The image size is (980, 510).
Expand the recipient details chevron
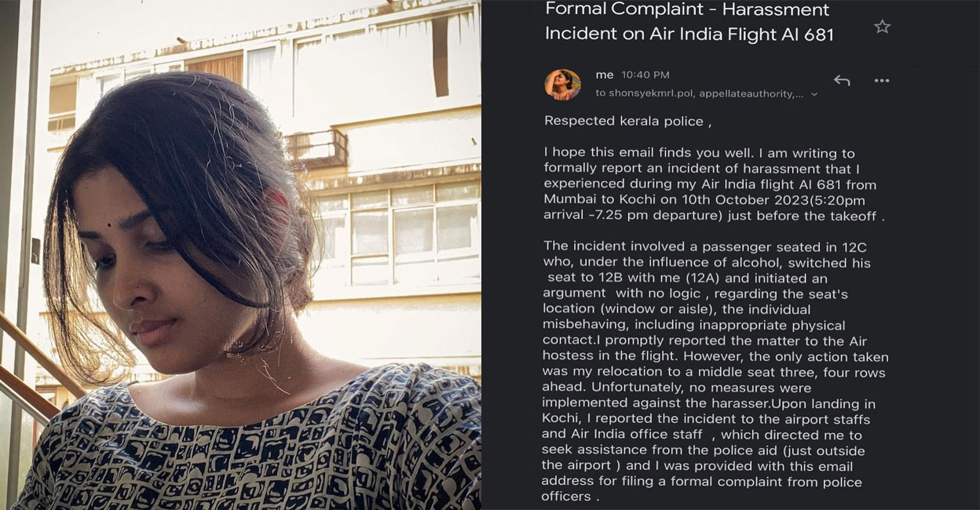pyautogui.click(x=814, y=94)
